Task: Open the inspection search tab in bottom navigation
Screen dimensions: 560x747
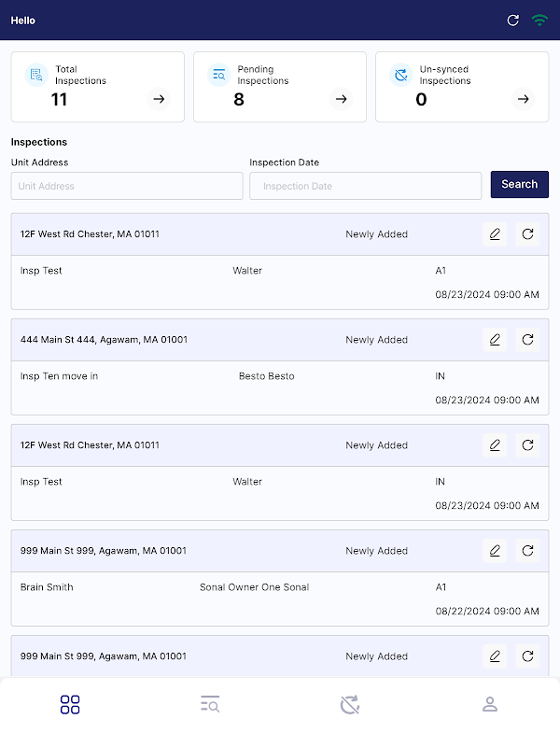Action: click(210, 705)
